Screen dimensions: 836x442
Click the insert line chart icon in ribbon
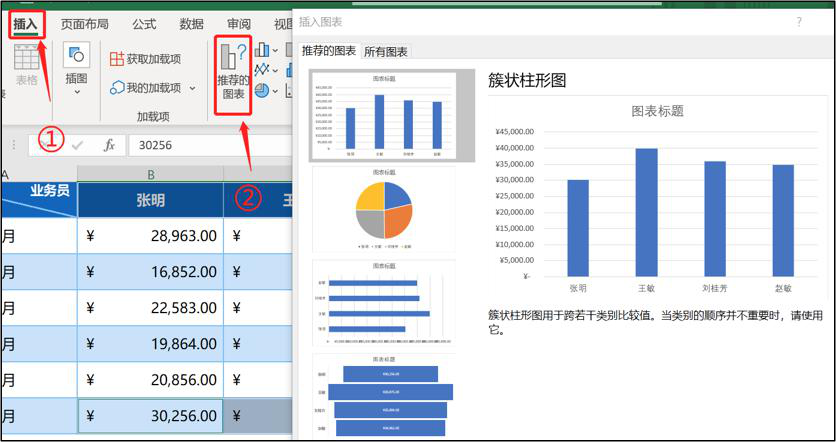click(261, 70)
